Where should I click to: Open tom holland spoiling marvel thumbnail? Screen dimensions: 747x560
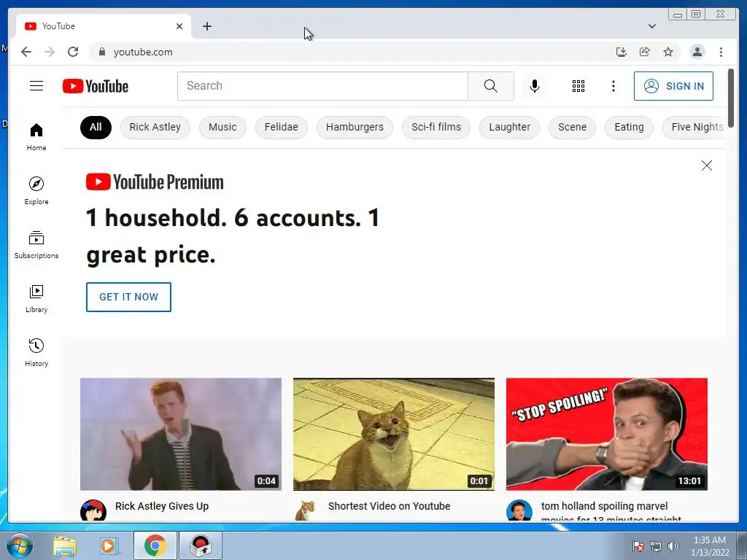coord(606,435)
